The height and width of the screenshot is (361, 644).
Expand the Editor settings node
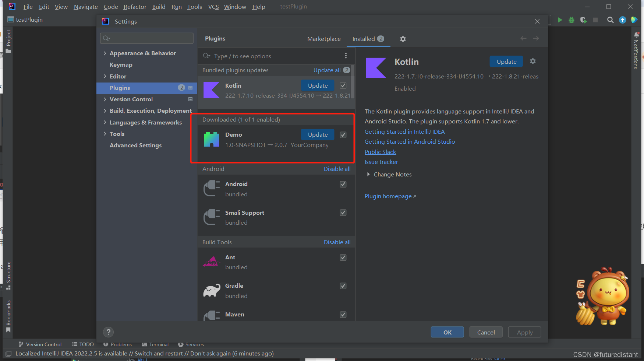(x=105, y=76)
